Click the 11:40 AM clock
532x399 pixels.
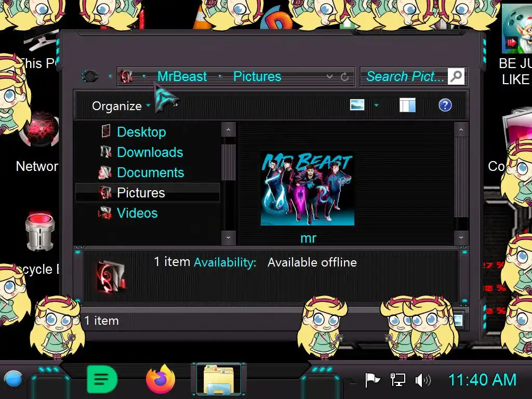[482, 380]
